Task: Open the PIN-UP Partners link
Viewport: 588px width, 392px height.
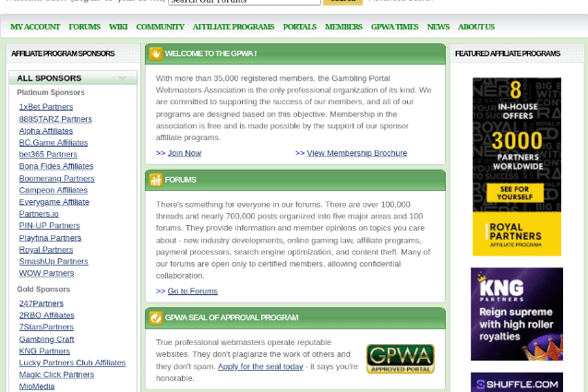Action: coord(50,225)
